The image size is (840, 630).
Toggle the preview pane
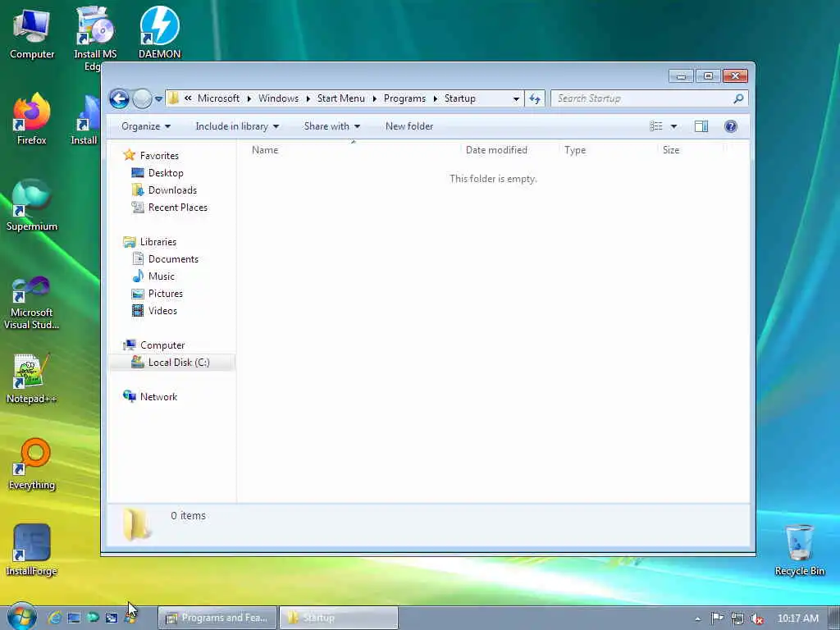(x=701, y=126)
